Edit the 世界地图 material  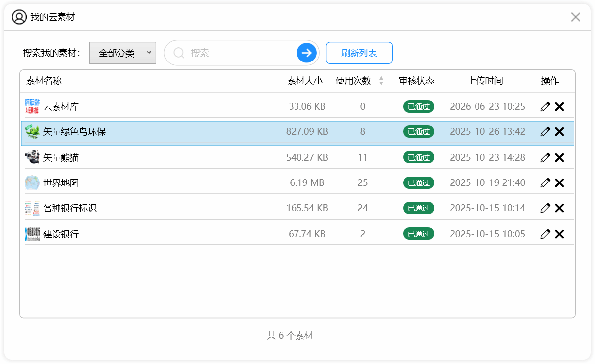click(x=545, y=183)
